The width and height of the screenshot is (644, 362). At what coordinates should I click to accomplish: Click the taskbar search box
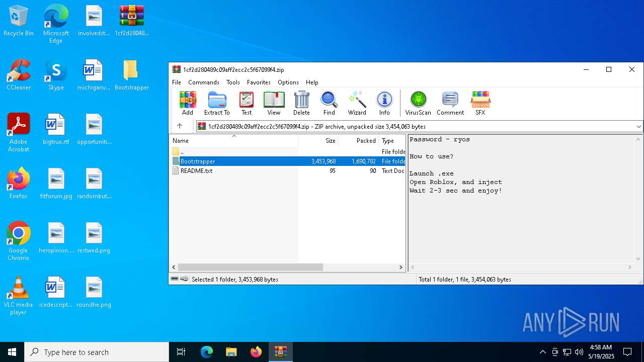tap(97, 352)
